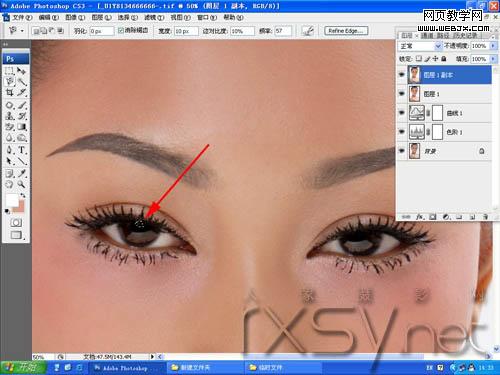Open the 滤镜 (Filter) menu
The width and height of the screenshot is (500, 375).
pyautogui.click(x=154, y=17)
